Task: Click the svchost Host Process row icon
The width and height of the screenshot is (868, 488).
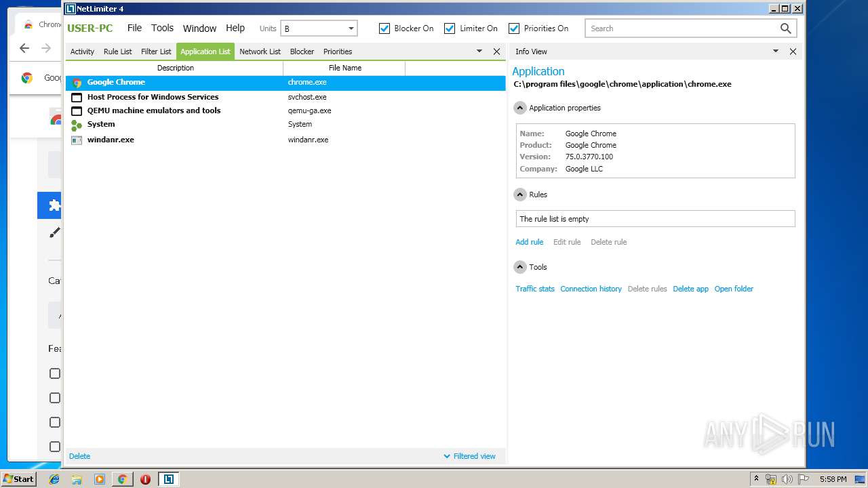Action: [77, 97]
